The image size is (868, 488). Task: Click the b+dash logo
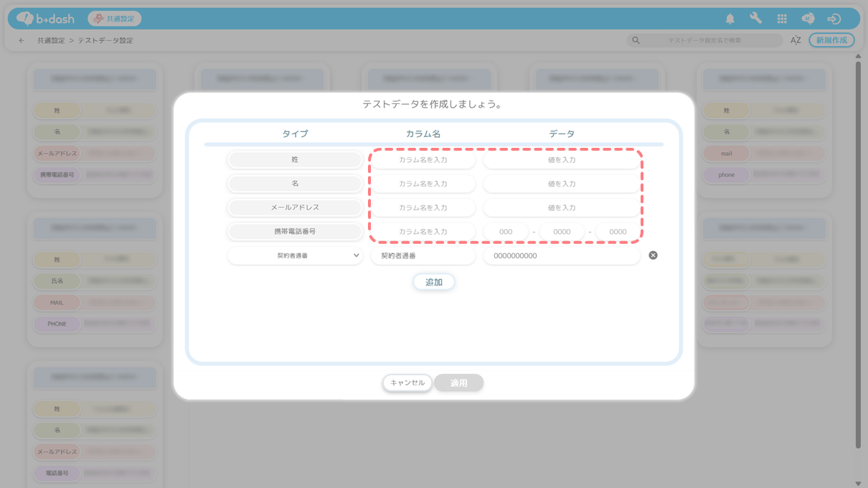click(x=46, y=19)
